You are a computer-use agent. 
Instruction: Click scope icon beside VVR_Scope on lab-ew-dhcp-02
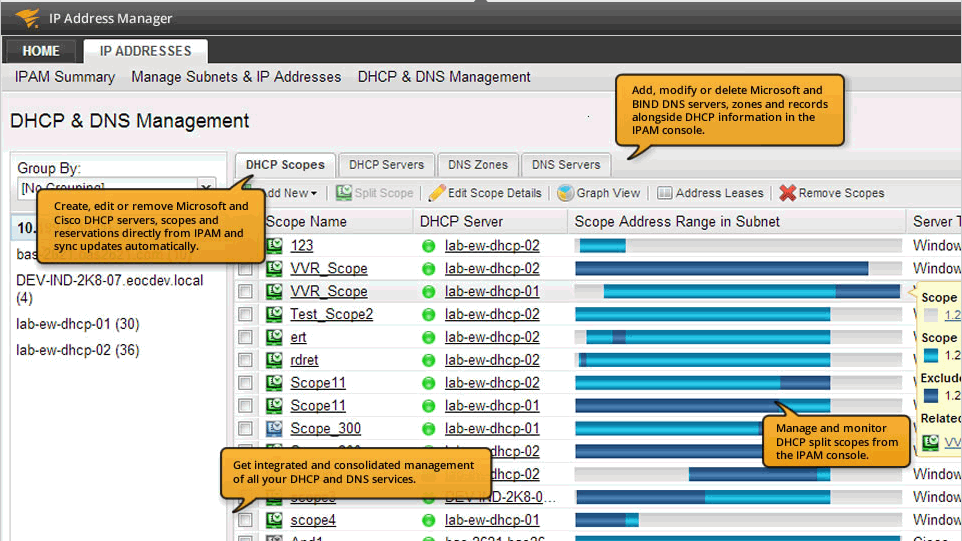click(x=274, y=268)
